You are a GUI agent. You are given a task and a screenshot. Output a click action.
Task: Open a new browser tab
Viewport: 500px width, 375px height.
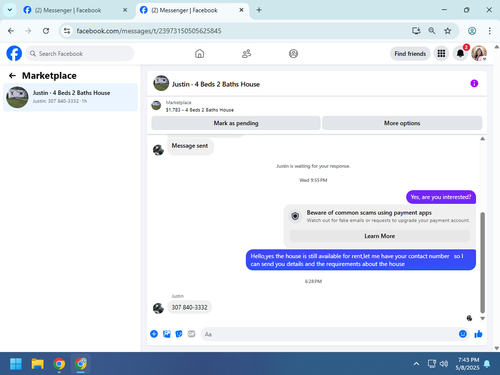[x=259, y=10]
